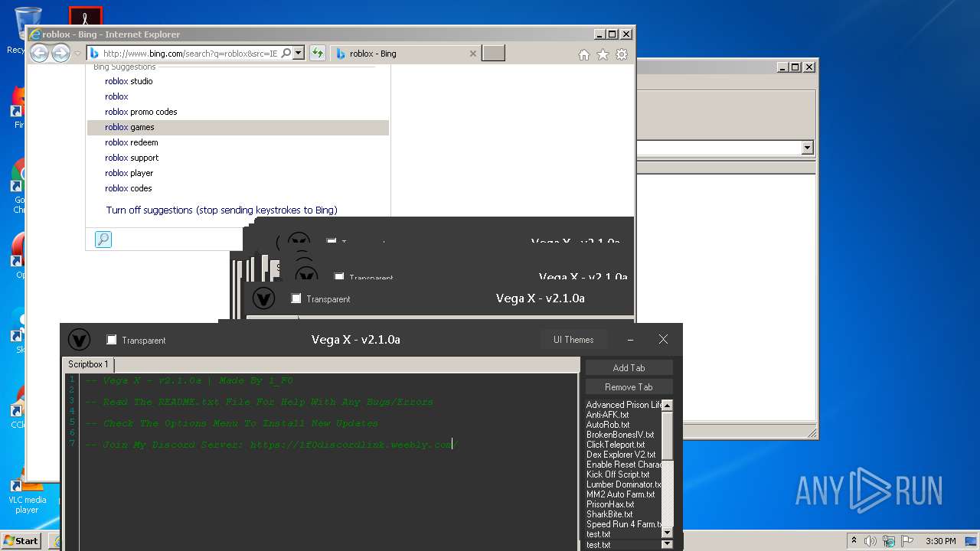Choose the roblox player suggestion
Image resolution: width=980 pixels, height=551 pixels.
[x=238, y=173]
